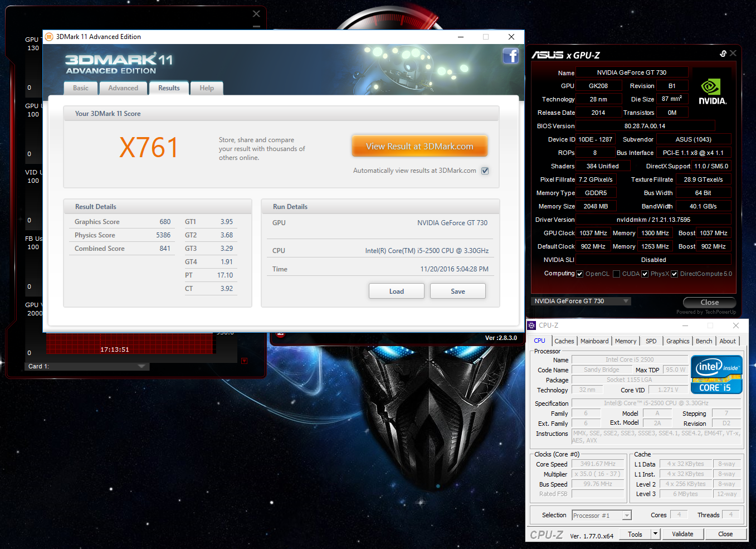
Task: Click the CPU-Z title bar icon
Action: 531,325
